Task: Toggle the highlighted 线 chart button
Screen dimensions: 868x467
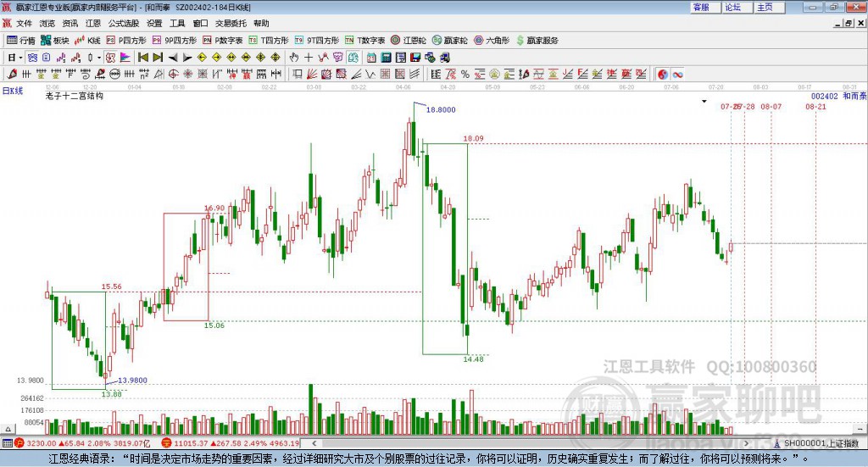Action: [353, 57]
